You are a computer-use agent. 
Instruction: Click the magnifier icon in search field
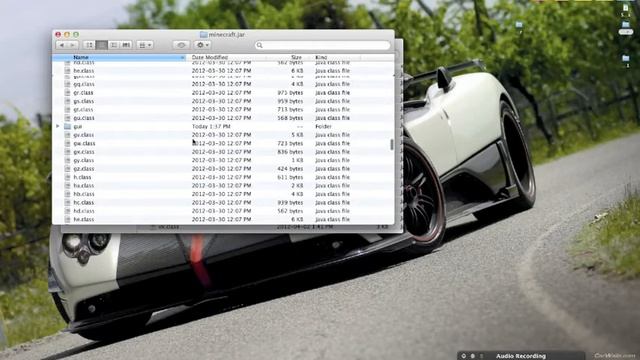(x=260, y=45)
